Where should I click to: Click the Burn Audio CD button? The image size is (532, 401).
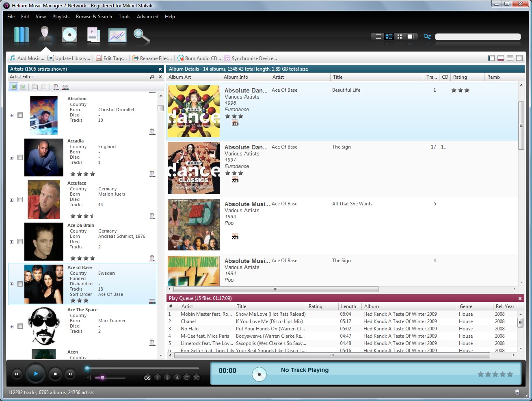coord(199,58)
